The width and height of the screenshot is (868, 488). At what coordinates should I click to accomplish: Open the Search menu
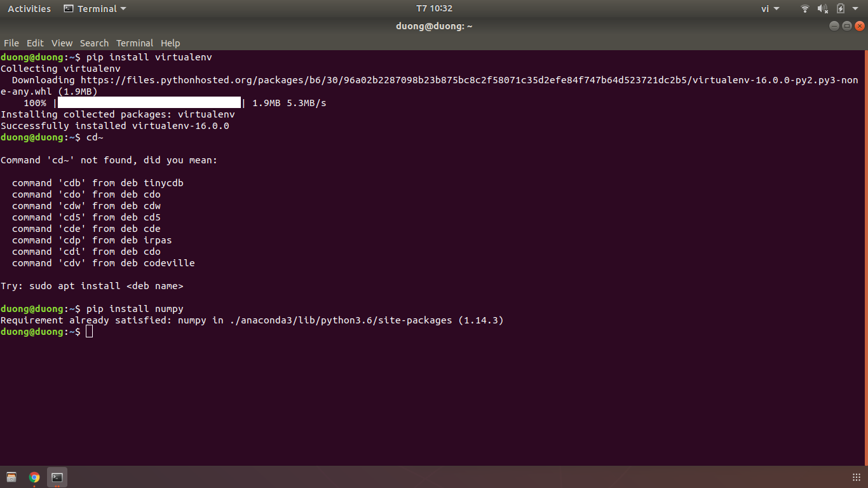[x=94, y=43]
